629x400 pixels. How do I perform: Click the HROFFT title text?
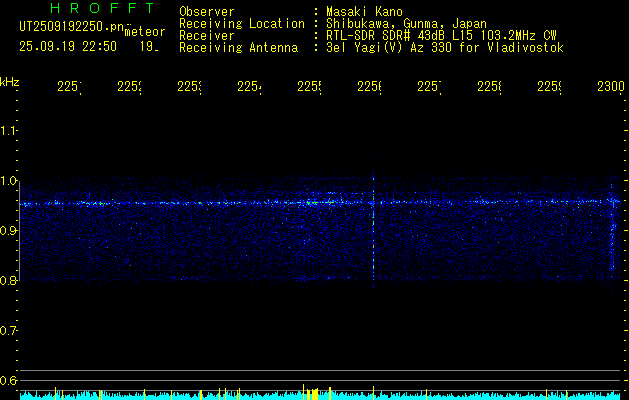click(103, 8)
